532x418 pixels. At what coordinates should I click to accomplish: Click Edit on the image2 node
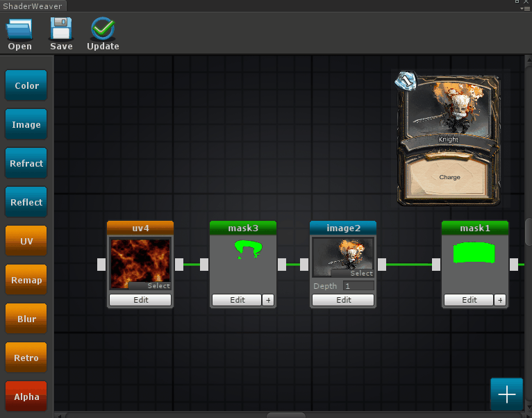pyautogui.click(x=343, y=300)
